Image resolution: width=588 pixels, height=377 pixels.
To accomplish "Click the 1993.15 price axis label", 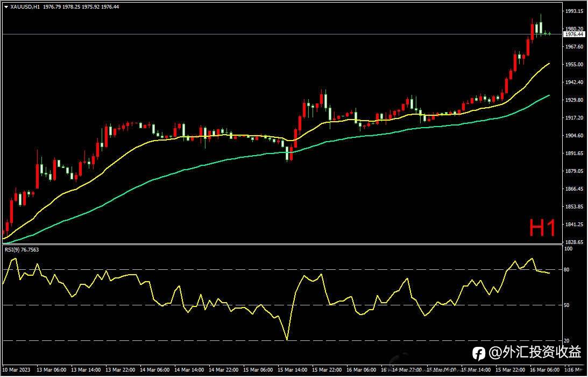I will [574, 11].
